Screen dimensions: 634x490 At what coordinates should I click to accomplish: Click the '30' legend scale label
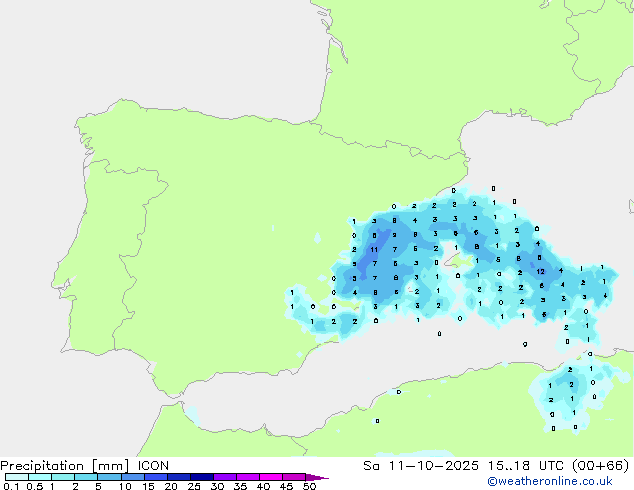coord(217,486)
